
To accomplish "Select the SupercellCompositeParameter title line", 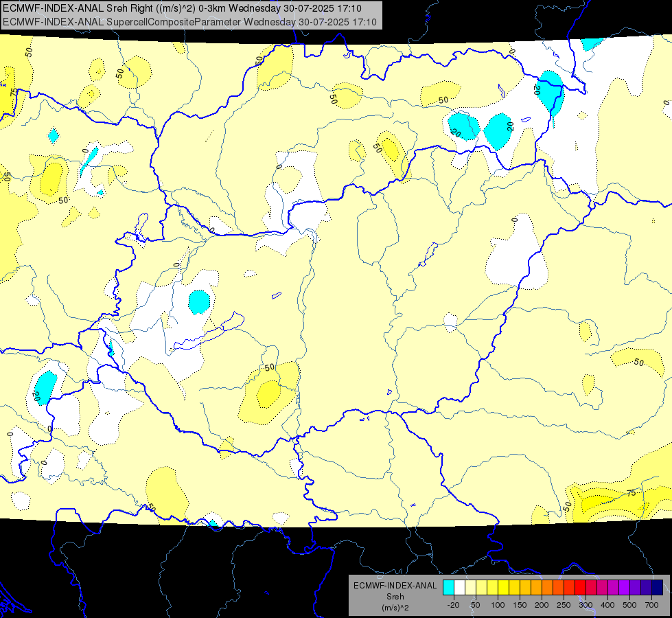I will (x=189, y=22).
